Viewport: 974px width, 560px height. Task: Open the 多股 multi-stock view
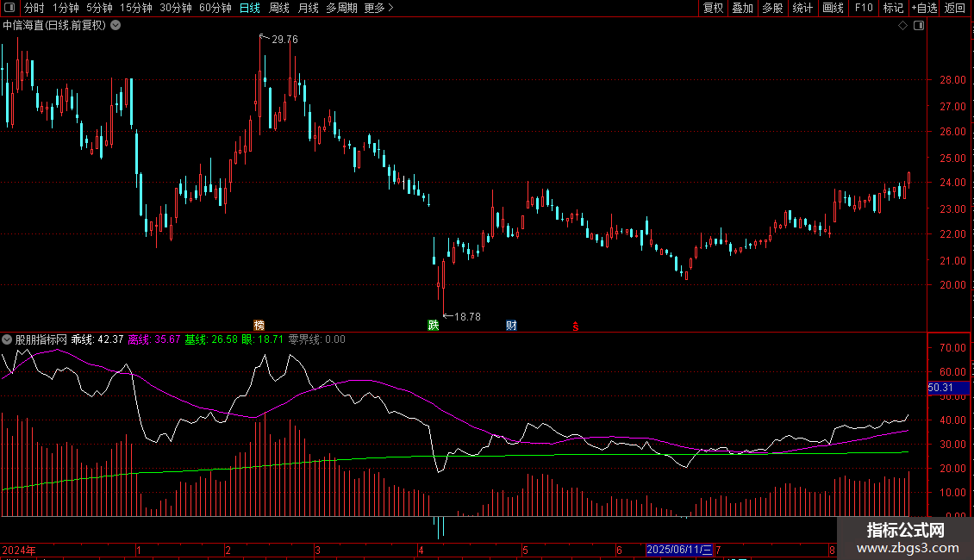[x=773, y=8]
